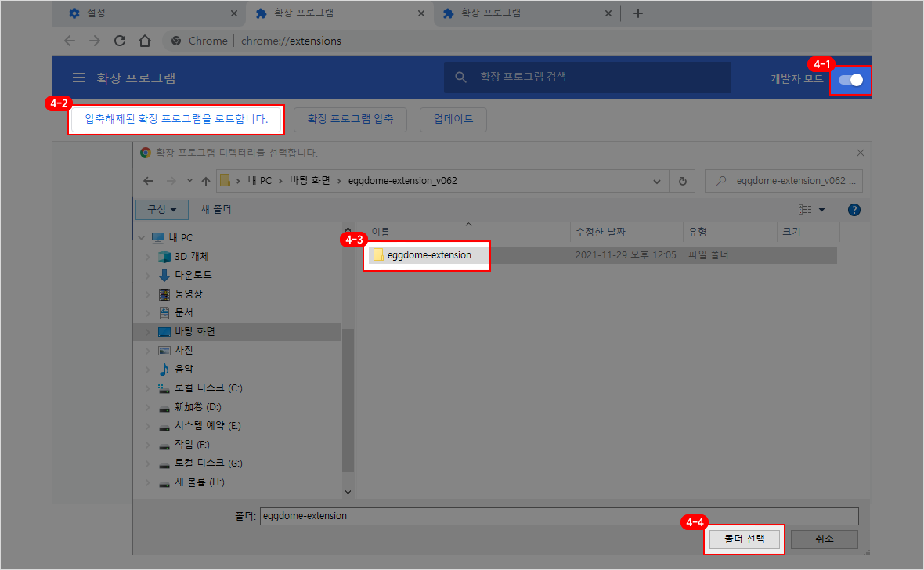Open the 구성 organize dropdown
This screenshot has width=924, height=570.
[x=162, y=210]
